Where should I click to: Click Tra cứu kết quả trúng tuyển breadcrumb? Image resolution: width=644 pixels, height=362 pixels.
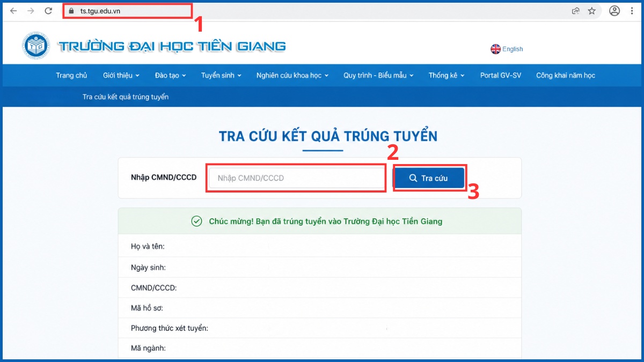[126, 97]
